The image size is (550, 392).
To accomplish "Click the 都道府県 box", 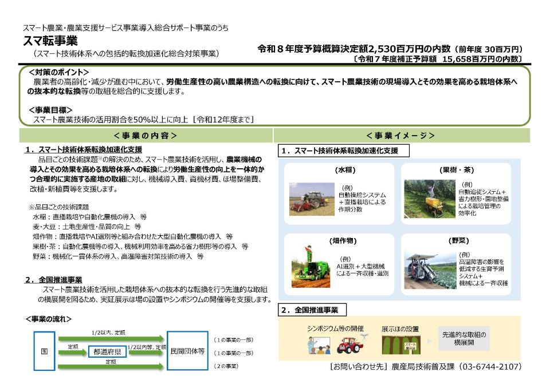I will coord(107,352).
